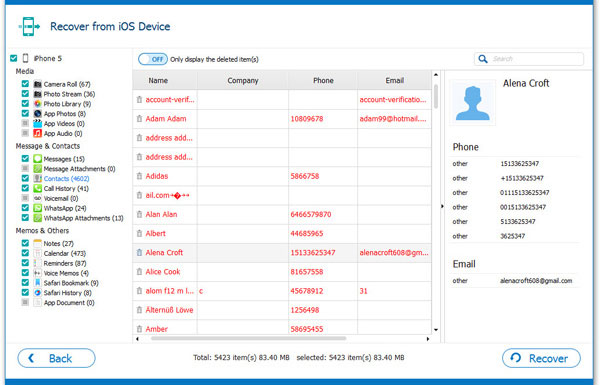
Task: Click the Photo Stream icon
Action: pos(38,94)
